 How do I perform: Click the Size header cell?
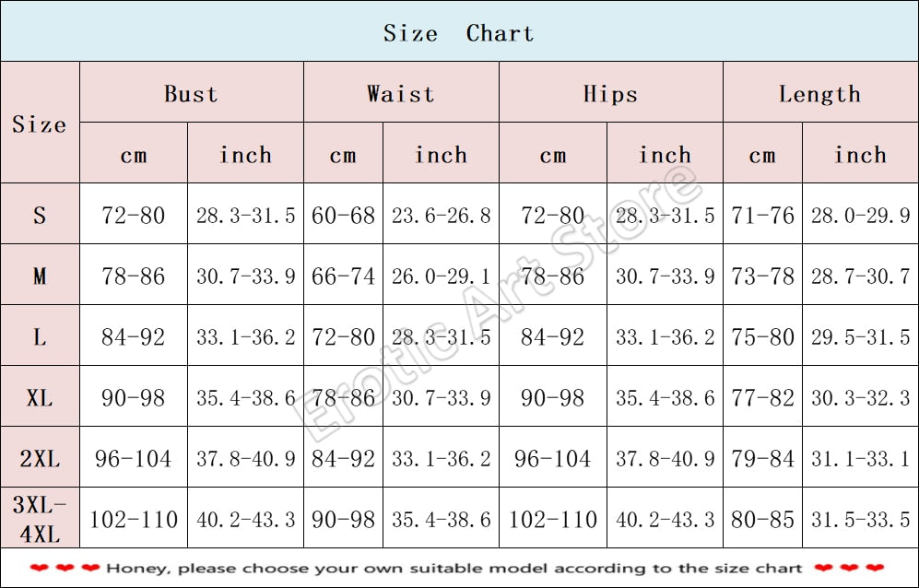pos(40,123)
